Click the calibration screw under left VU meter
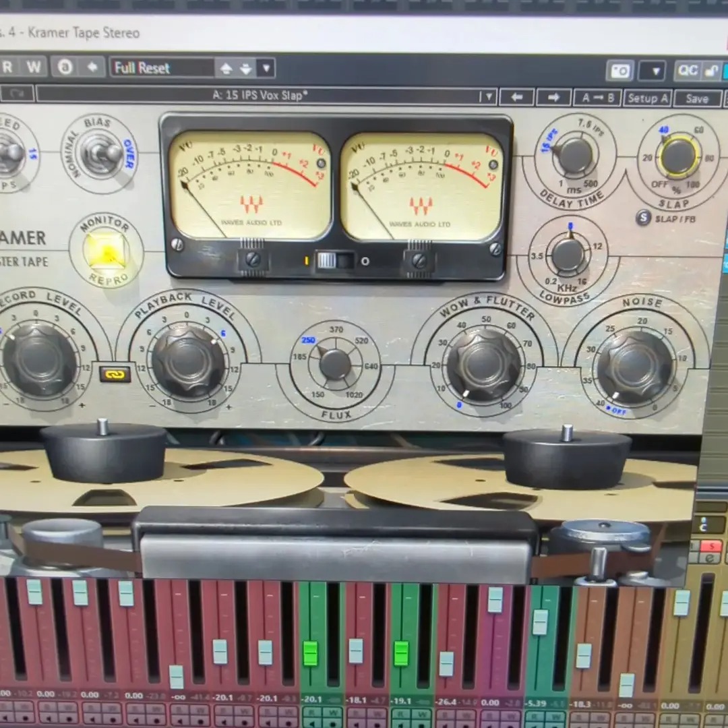728x728 pixels. pos(252,259)
